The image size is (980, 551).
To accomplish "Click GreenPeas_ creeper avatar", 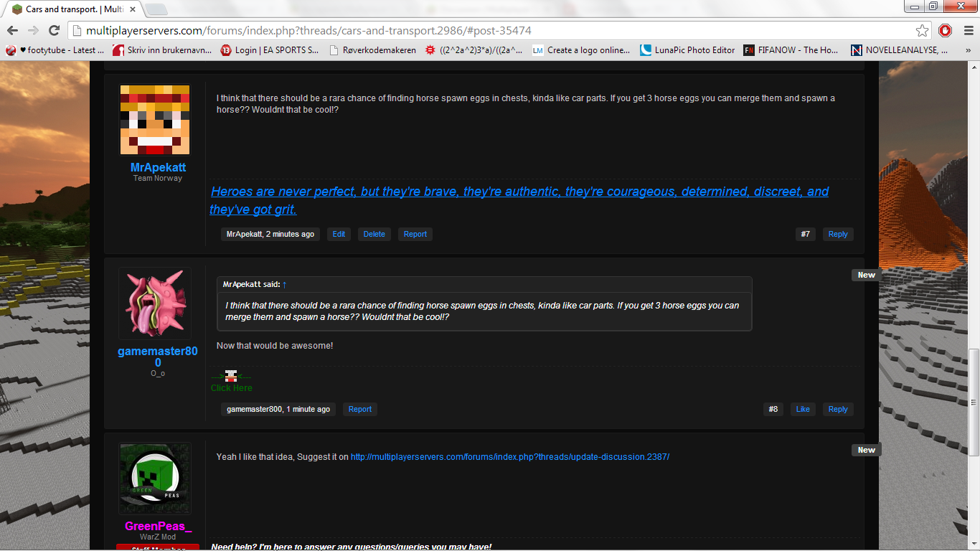I will 155,479.
